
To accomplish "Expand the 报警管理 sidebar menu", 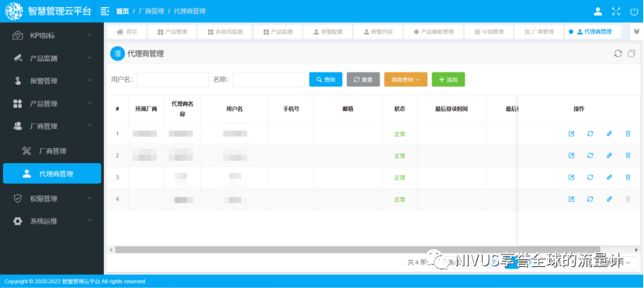I will 53,81.
